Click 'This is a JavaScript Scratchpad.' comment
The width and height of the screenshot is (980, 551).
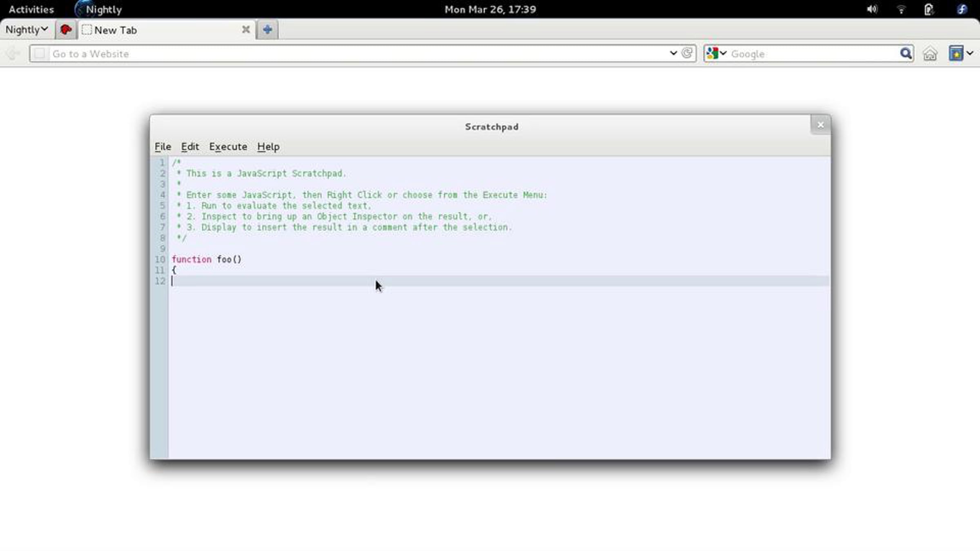tap(266, 173)
